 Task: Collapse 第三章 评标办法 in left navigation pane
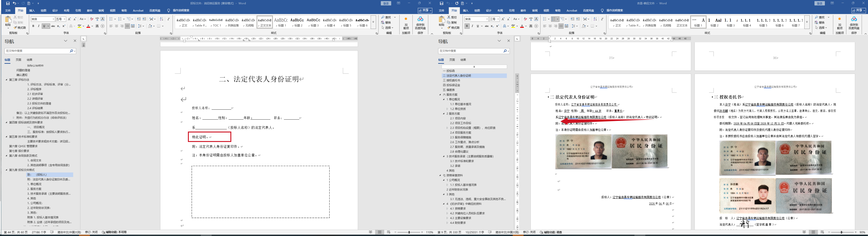pyautogui.click(x=6, y=80)
